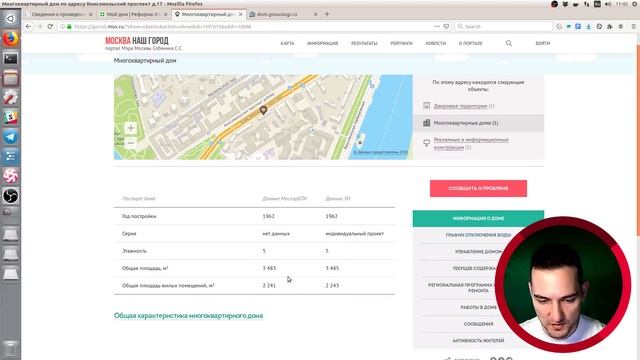The image size is (640, 360).
Task: Open Firefox hamburger menu
Action: pyautogui.click(x=633, y=26)
